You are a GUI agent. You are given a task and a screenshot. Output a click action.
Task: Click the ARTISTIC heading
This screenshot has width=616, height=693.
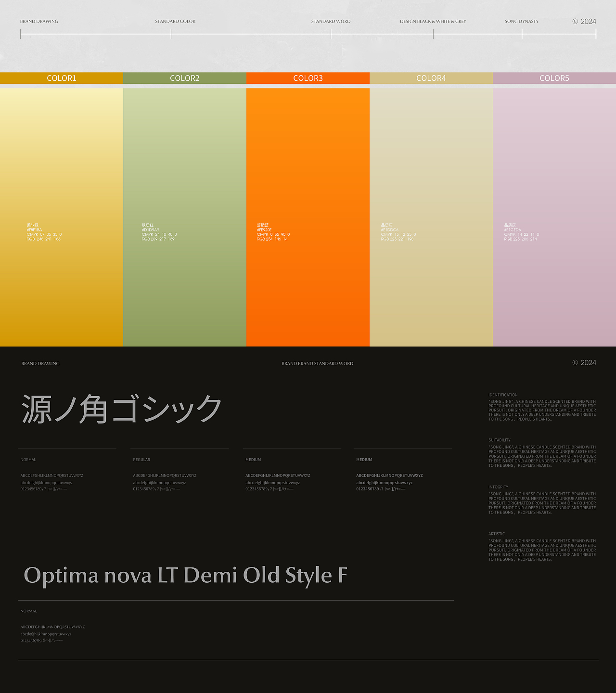point(497,534)
